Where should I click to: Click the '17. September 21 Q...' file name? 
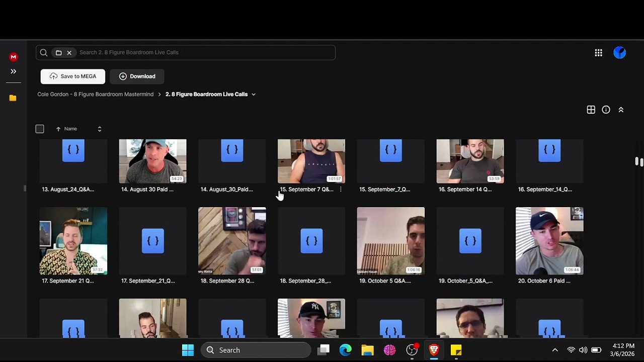point(68,281)
